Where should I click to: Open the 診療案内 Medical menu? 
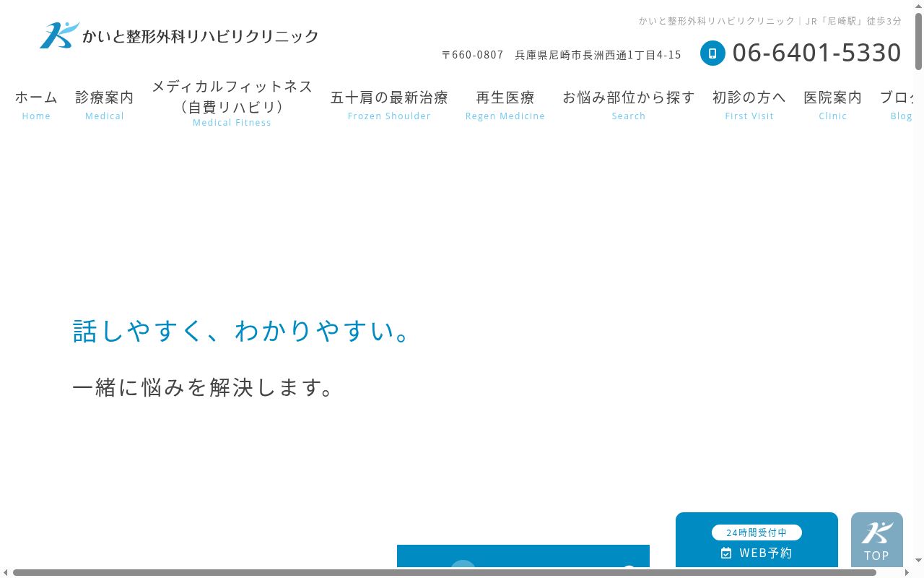pos(105,105)
